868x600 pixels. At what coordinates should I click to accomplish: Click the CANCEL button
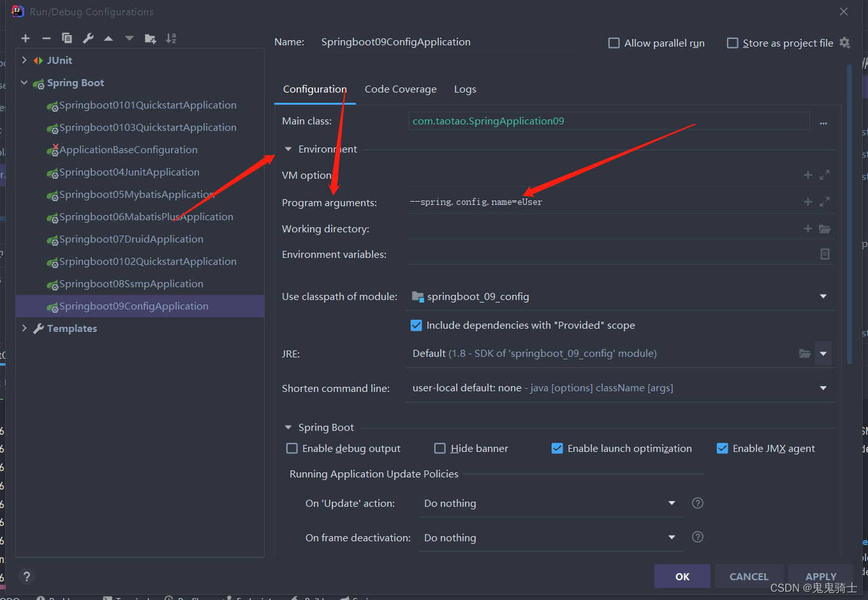tap(749, 576)
